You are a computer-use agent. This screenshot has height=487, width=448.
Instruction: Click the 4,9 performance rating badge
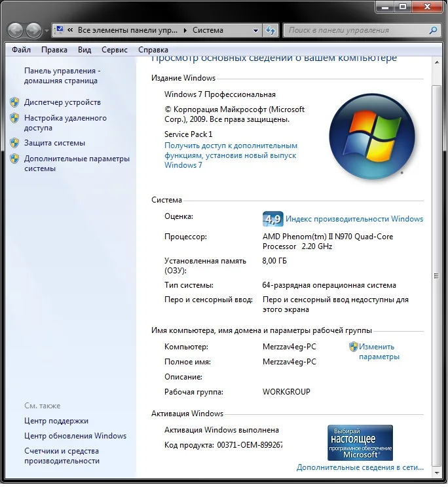[272, 219]
